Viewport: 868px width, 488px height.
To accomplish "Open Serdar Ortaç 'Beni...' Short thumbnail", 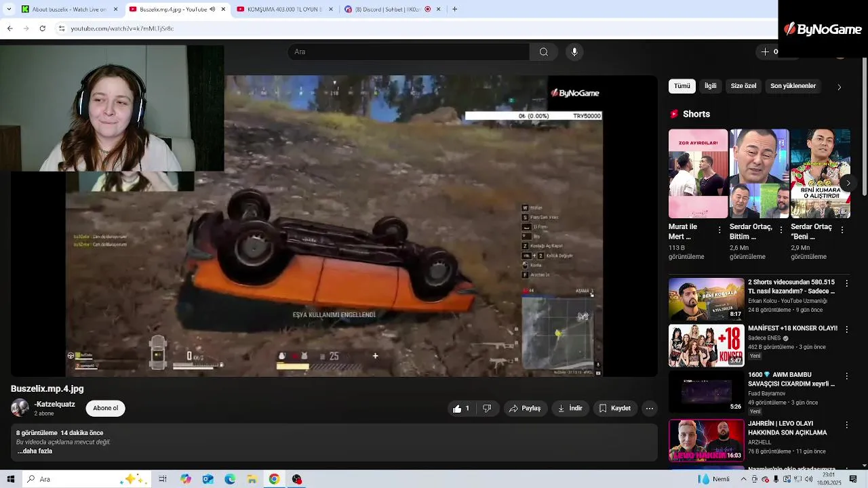I will [x=820, y=174].
